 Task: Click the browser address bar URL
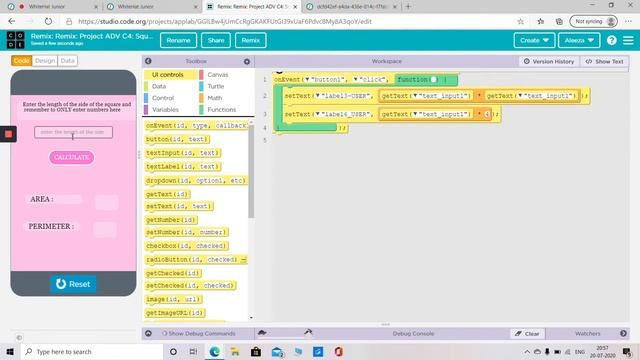[224, 21]
